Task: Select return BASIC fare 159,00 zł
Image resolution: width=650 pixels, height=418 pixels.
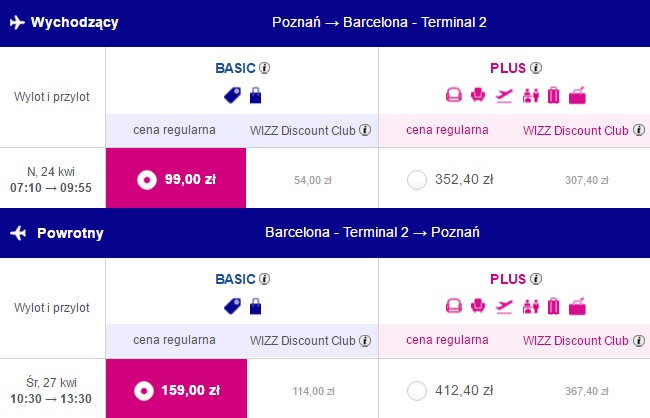Action: pos(176,389)
